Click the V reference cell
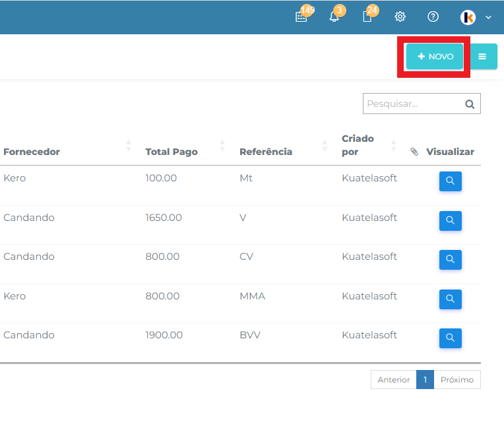Viewport: 504px width, 428px height. (243, 218)
